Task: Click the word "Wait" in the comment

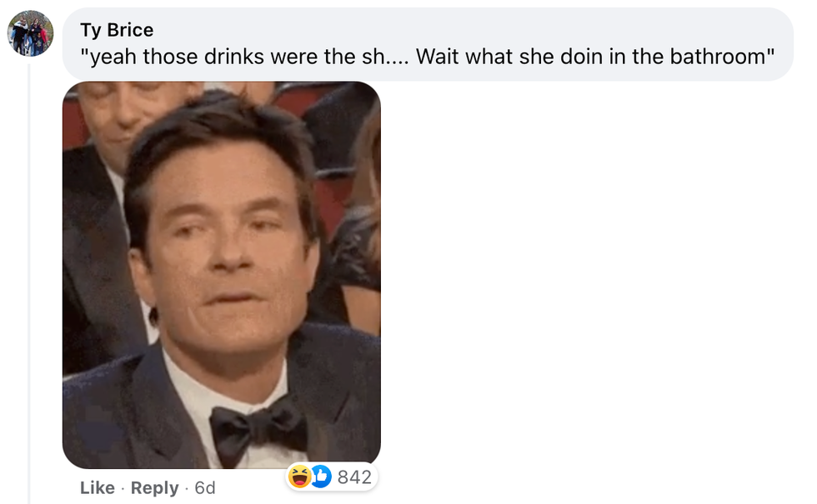Action: click(437, 57)
